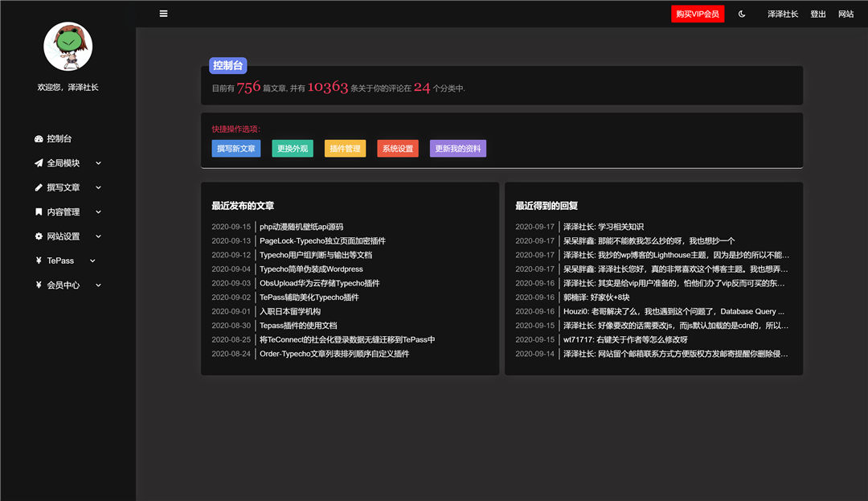
Task: Click 登出 in the top bar
Action: coord(817,14)
